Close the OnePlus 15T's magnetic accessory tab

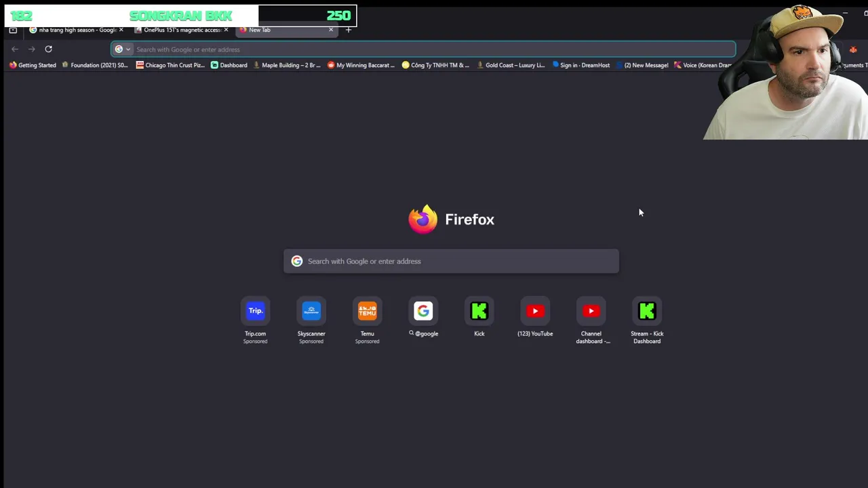tap(226, 30)
